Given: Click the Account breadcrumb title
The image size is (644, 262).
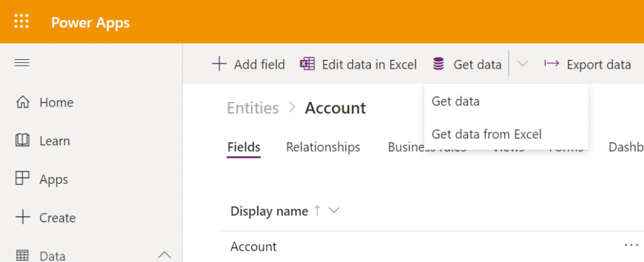Looking at the screenshot, I should coord(335,108).
